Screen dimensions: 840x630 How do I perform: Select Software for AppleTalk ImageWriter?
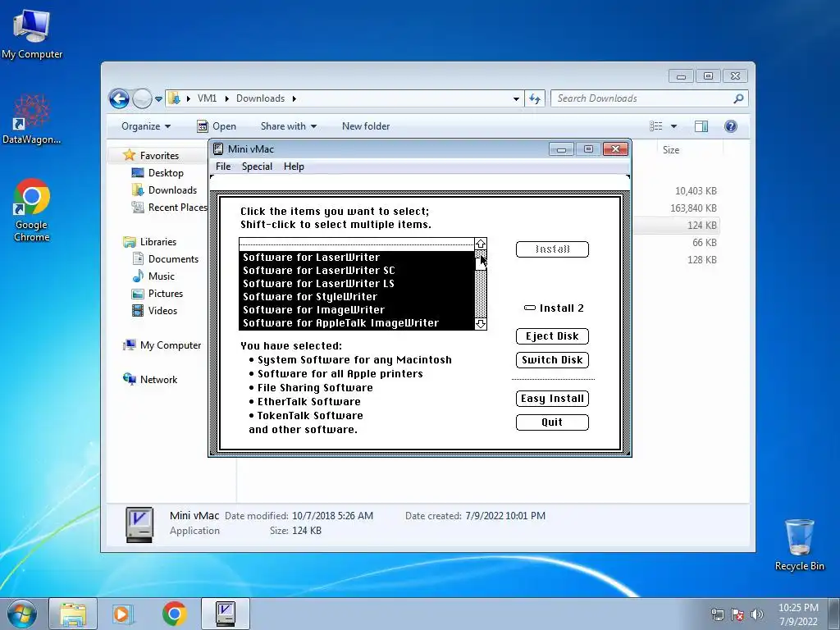357,323
